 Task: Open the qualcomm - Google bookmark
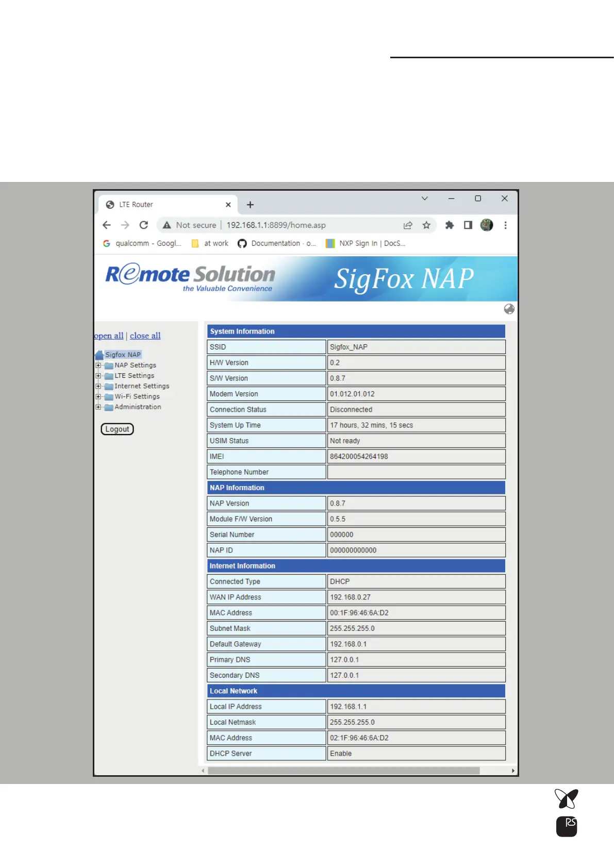click(x=142, y=243)
